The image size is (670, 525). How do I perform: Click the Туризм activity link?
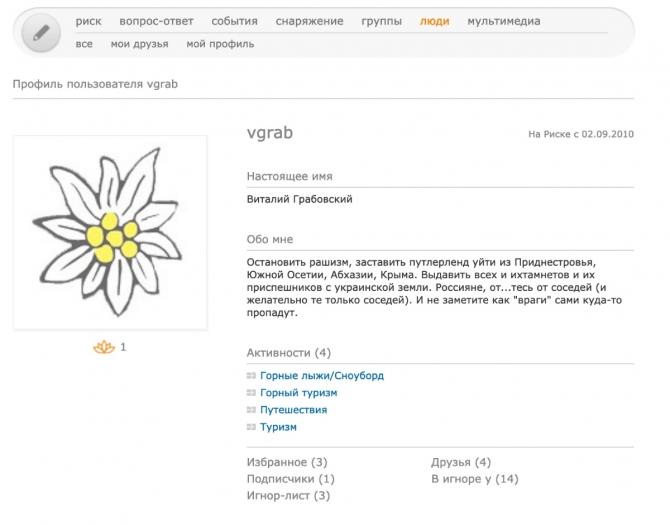[278, 427]
